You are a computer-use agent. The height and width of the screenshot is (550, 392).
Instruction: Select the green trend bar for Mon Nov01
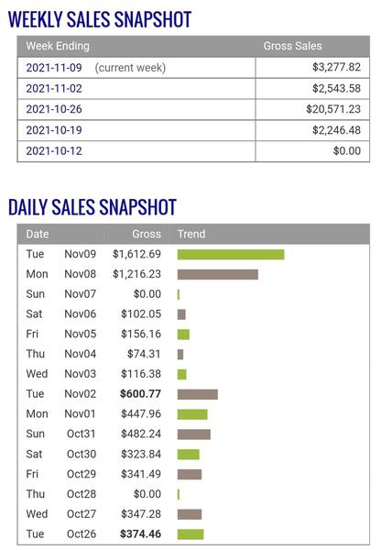tap(192, 414)
